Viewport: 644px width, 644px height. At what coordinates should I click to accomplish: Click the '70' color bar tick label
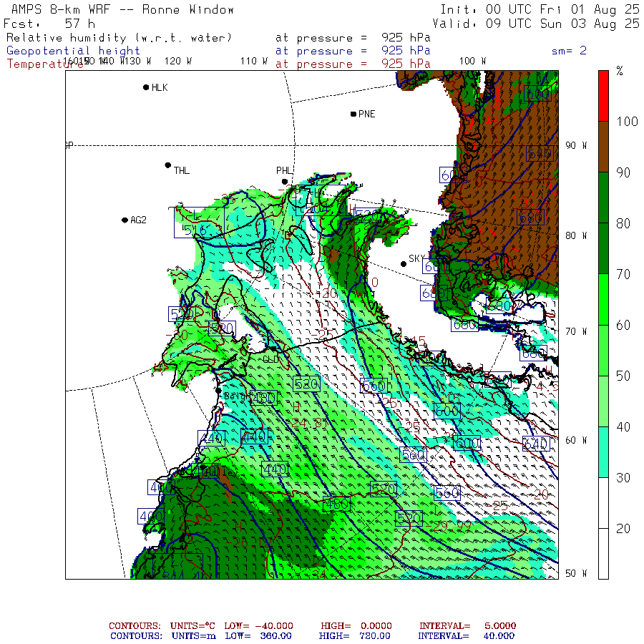(623, 274)
